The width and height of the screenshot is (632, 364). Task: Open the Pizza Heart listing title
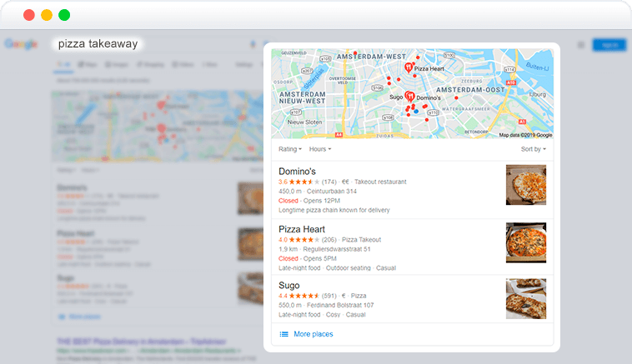pos(302,229)
